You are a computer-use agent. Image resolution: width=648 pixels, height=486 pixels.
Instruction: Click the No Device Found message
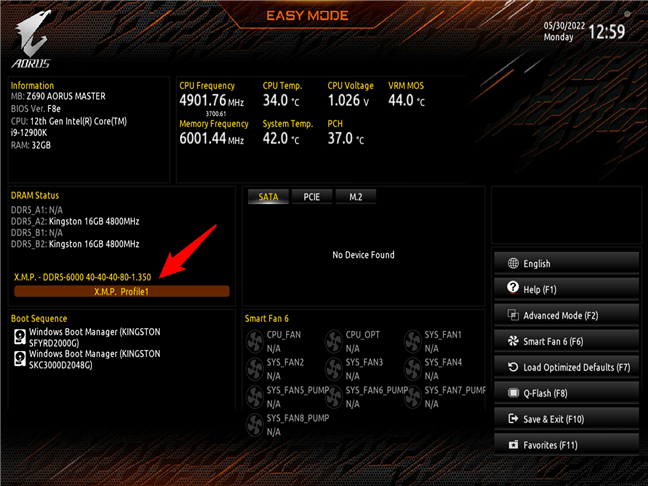point(363,255)
